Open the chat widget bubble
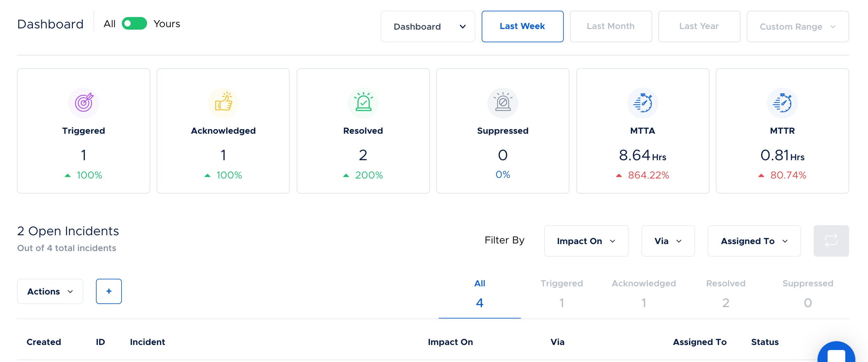Screen dimensions: 868x362 pos(836,353)
